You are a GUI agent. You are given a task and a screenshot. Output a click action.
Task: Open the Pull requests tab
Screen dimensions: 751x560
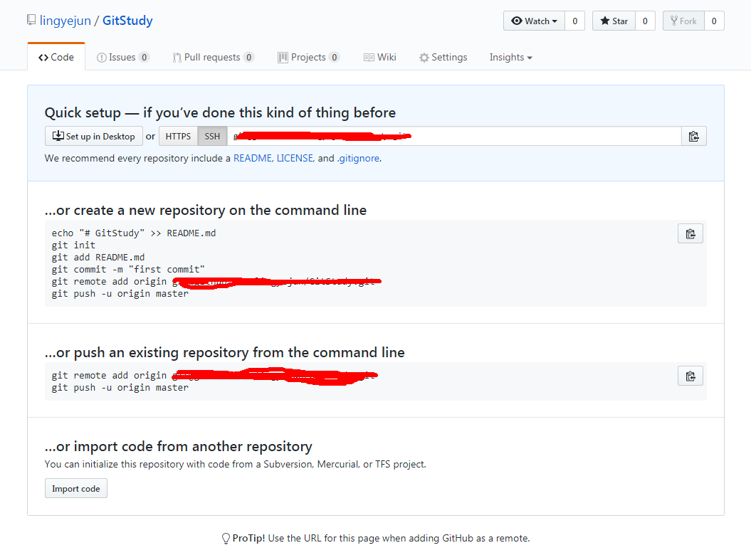tap(213, 58)
